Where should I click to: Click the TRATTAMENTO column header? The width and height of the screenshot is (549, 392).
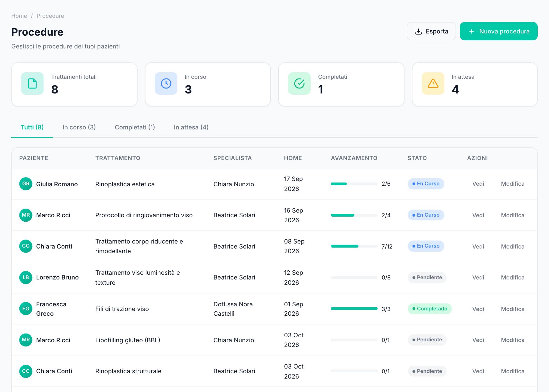(118, 158)
